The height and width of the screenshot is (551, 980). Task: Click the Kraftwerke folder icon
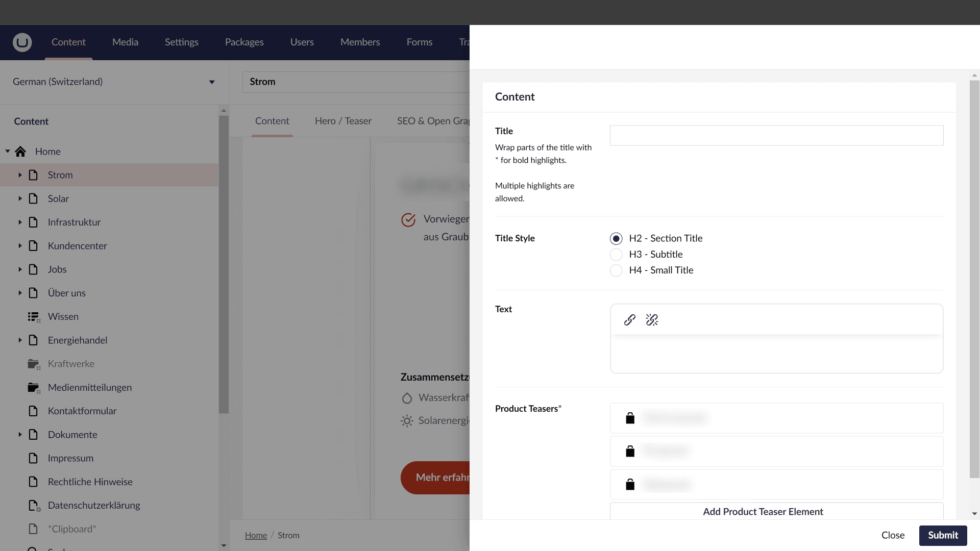[x=34, y=364]
